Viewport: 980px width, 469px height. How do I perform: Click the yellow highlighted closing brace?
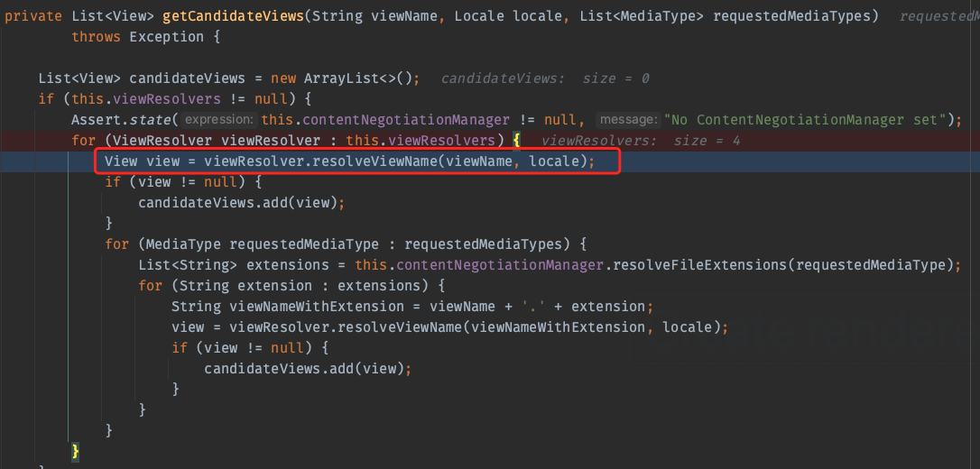point(76,450)
